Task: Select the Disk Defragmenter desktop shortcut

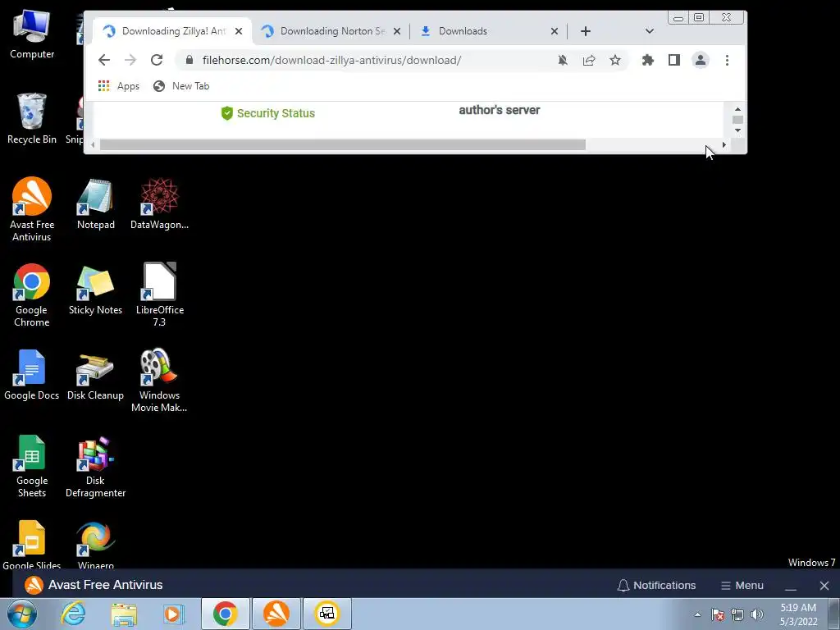Action: pos(95,466)
